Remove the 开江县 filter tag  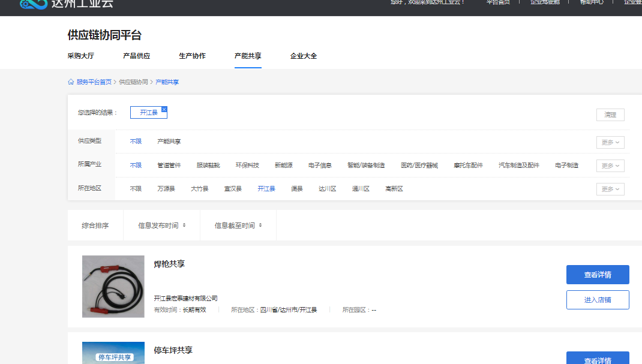(164, 109)
